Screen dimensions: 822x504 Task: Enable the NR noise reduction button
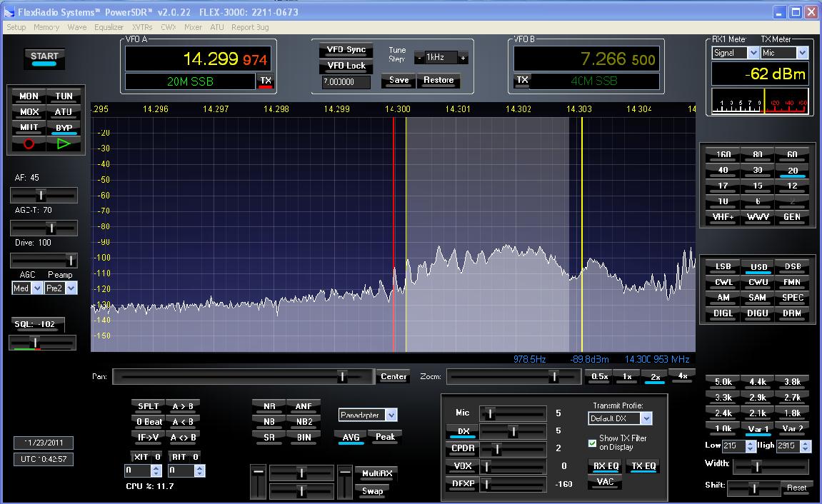click(x=269, y=406)
